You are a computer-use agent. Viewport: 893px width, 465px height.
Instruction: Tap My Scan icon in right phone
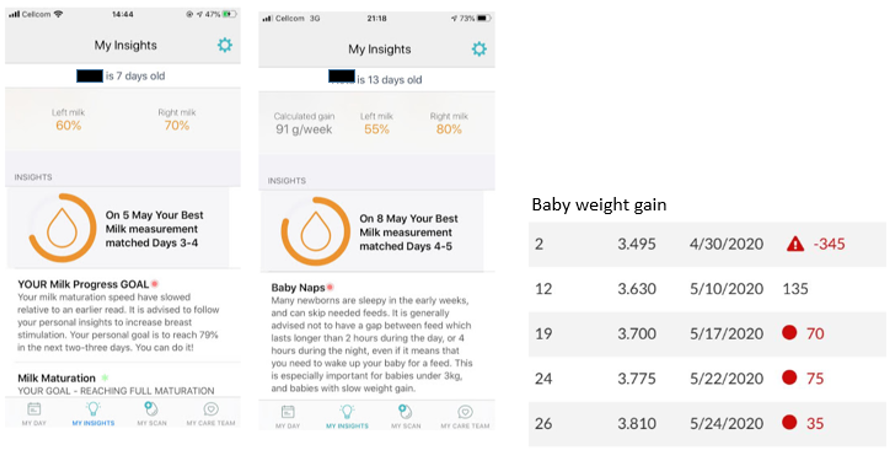click(405, 412)
